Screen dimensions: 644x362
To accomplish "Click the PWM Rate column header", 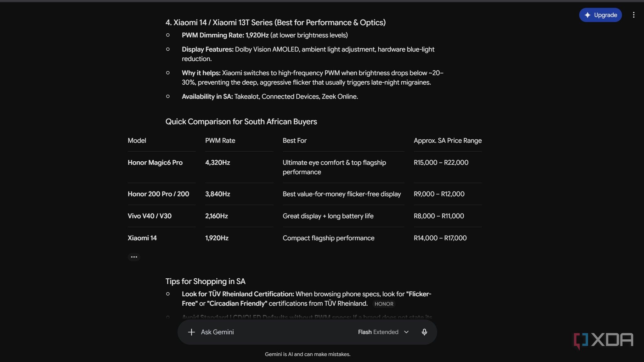I will click(220, 141).
